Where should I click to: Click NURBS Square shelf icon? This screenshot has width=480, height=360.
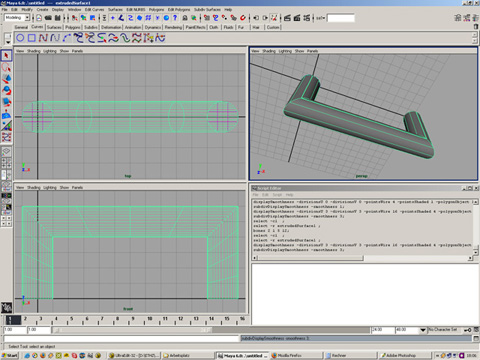tap(32, 38)
